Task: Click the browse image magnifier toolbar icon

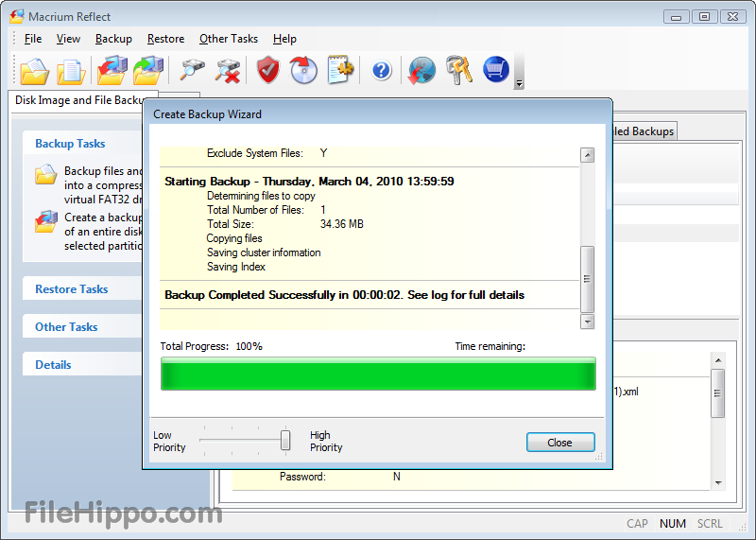Action: click(x=192, y=71)
